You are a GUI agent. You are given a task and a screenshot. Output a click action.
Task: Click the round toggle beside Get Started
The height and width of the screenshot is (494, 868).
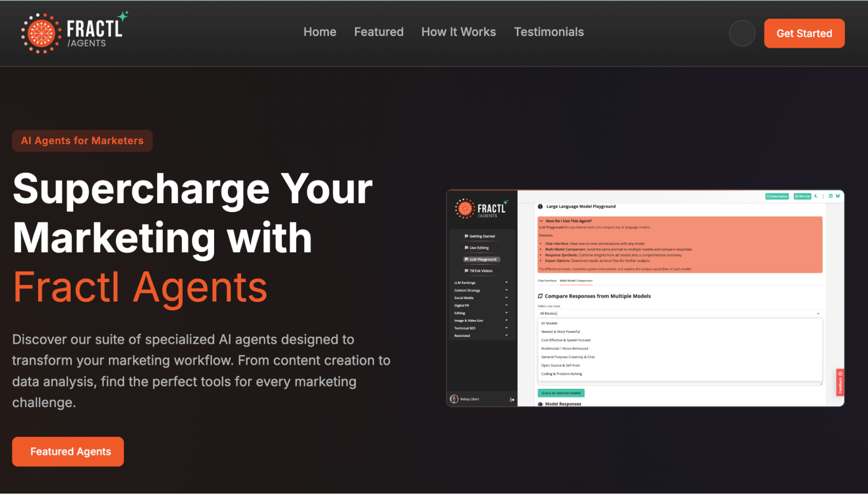click(742, 33)
